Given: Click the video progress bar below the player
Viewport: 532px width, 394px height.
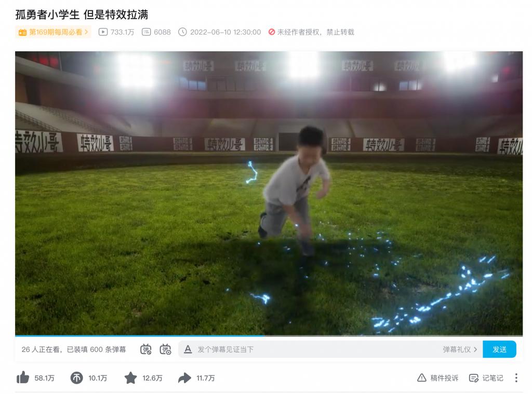Looking at the screenshot, I should [x=269, y=336].
